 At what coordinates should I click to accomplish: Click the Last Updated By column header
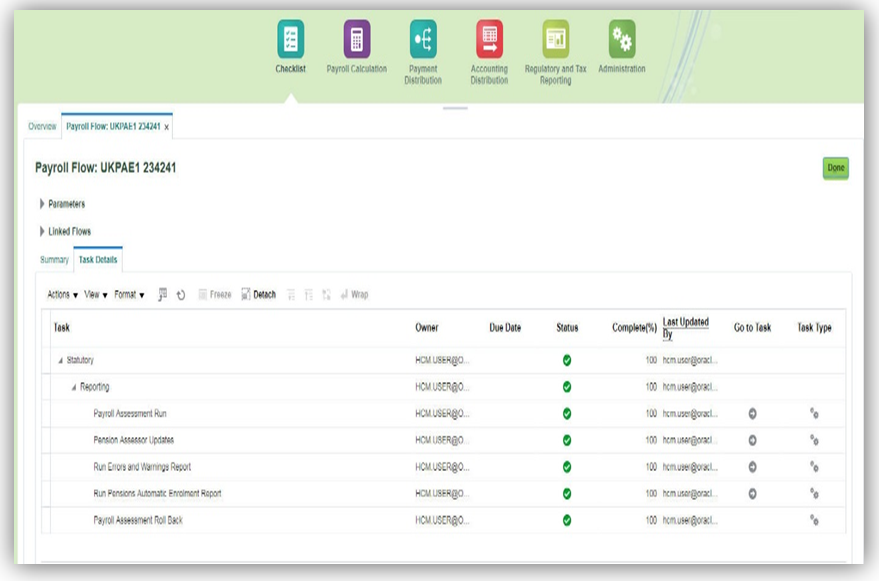pyautogui.click(x=686, y=328)
